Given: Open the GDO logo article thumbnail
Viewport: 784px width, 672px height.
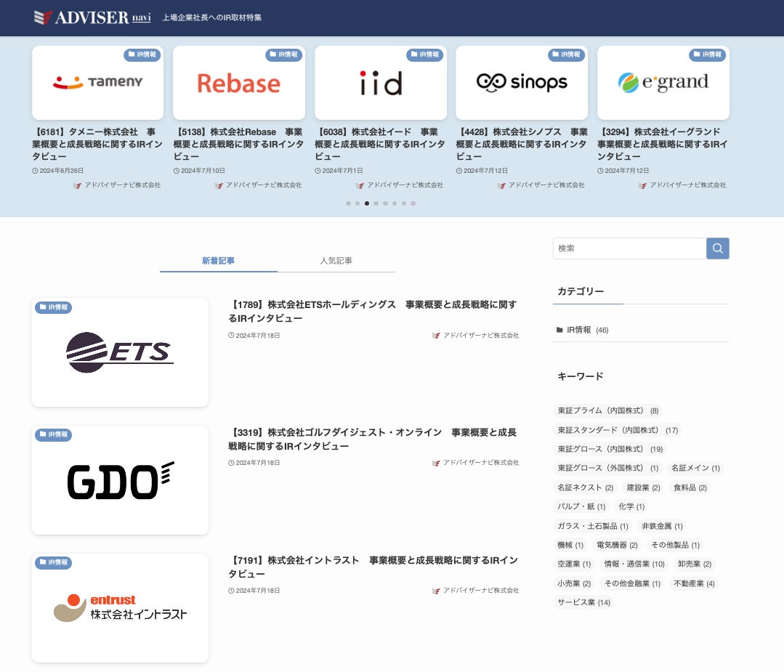Looking at the screenshot, I should click(120, 480).
